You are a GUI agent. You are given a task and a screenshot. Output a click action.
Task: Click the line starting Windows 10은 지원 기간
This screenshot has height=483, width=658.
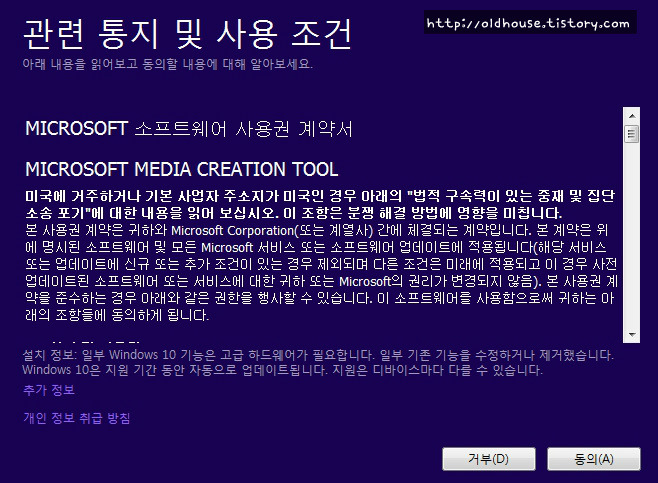(x=282, y=370)
